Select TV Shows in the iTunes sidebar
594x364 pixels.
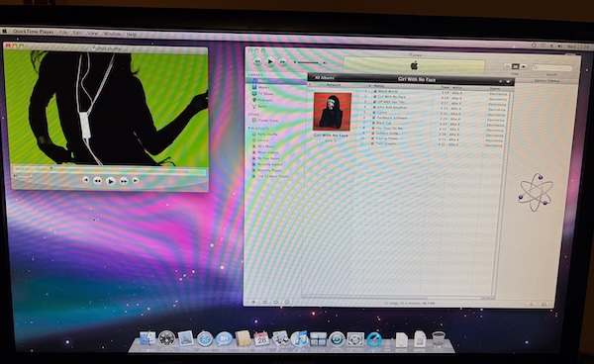(266, 93)
